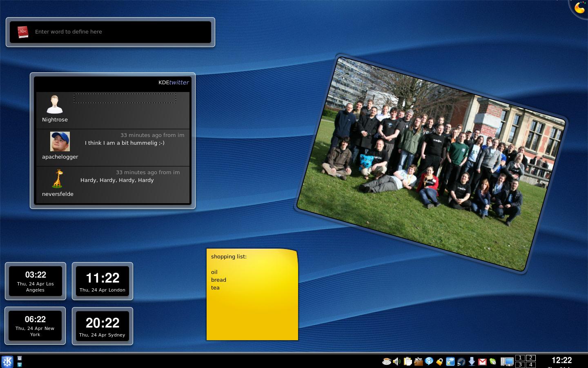Screen dimensions: 588x368
Task: Click the coffee cup tray icon
Action: [x=386, y=361]
